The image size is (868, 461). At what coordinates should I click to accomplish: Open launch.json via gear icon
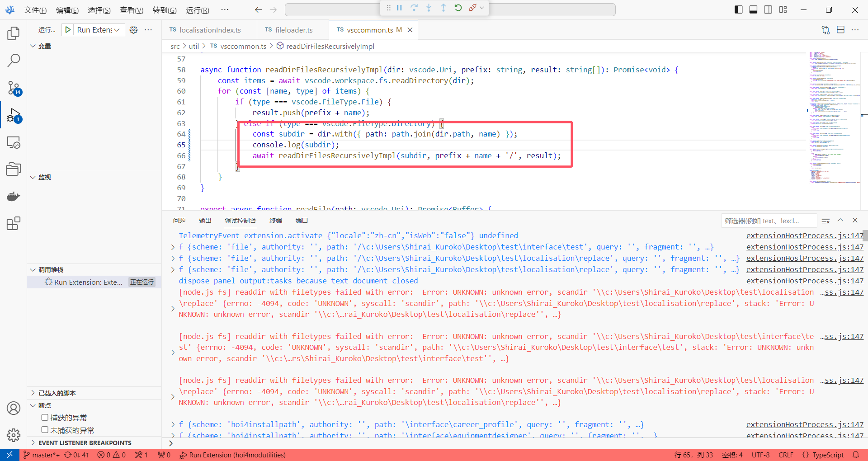point(133,30)
